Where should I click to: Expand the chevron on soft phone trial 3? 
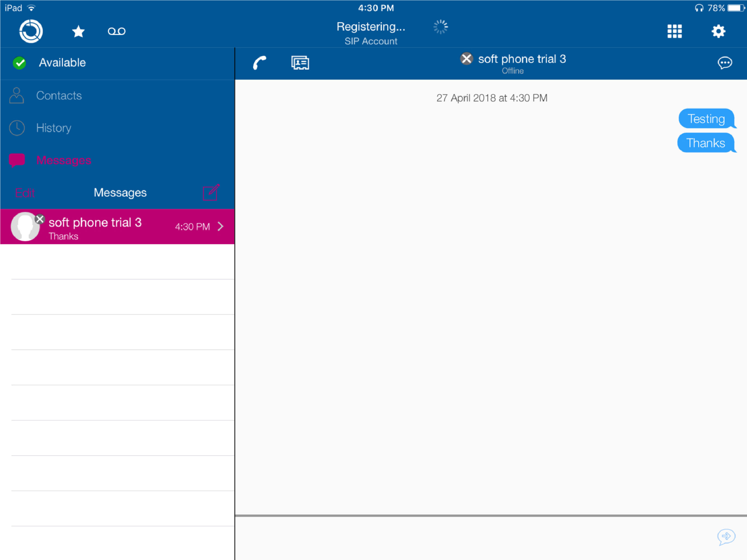click(x=221, y=226)
